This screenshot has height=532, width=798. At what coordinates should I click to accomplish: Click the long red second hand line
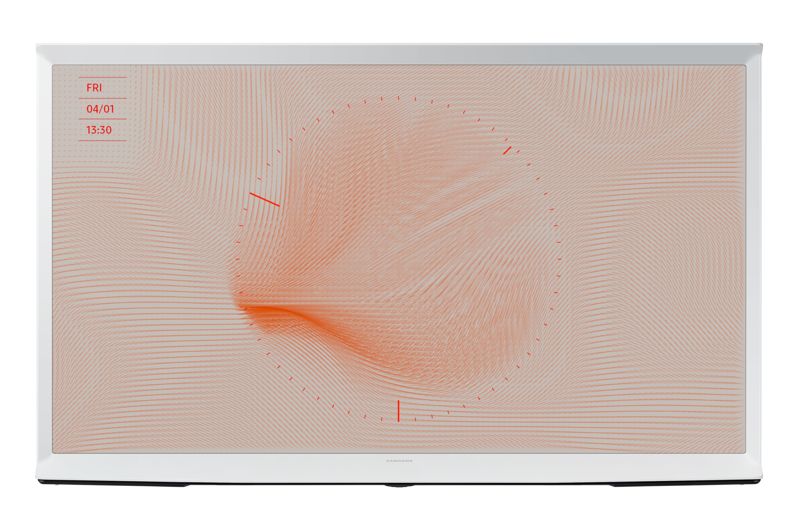tap(265, 199)
